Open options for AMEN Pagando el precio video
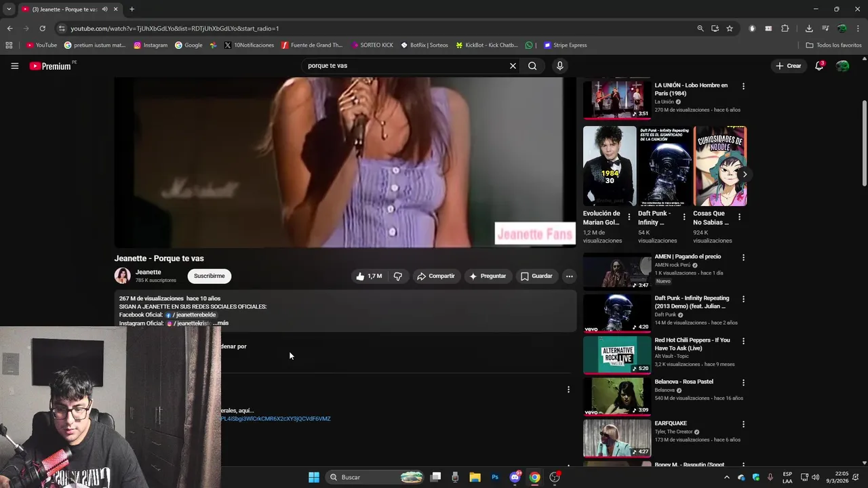 743,258
